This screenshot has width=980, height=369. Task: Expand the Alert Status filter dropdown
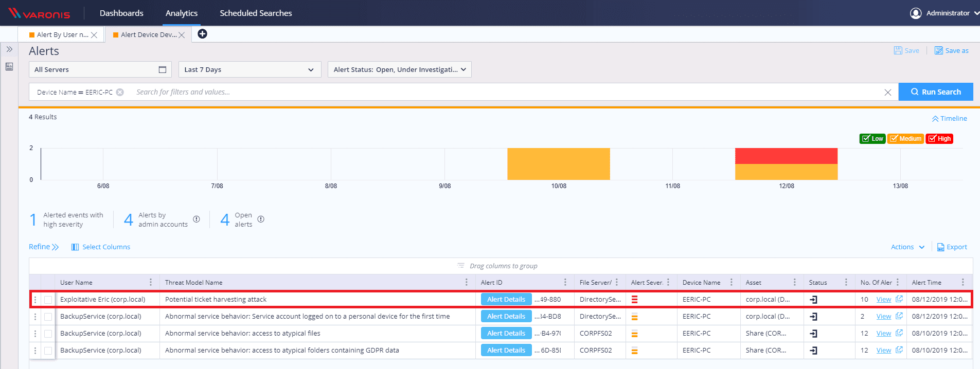coord(399,69)
